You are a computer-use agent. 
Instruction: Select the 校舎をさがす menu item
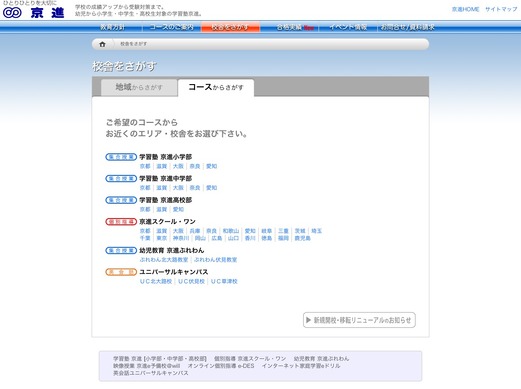click(x=230, y=27)
